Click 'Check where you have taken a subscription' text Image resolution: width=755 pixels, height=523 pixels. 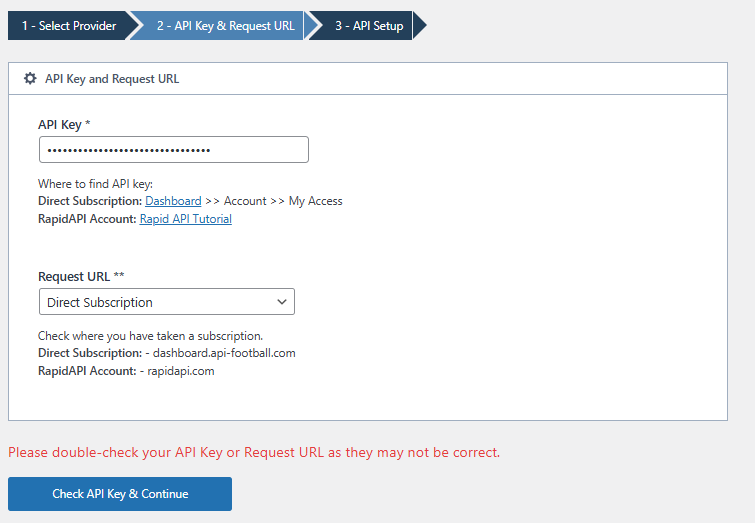click(x=150, y=336)
